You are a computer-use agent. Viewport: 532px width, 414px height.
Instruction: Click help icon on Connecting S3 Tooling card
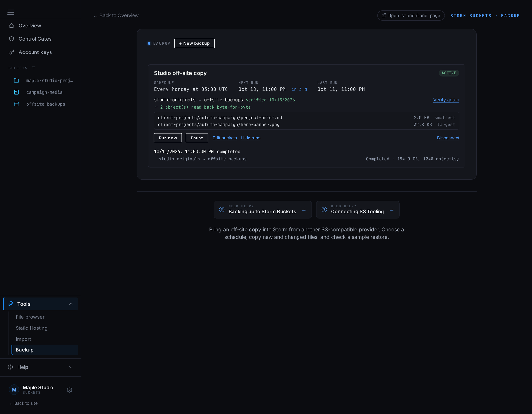pos(324,209)
